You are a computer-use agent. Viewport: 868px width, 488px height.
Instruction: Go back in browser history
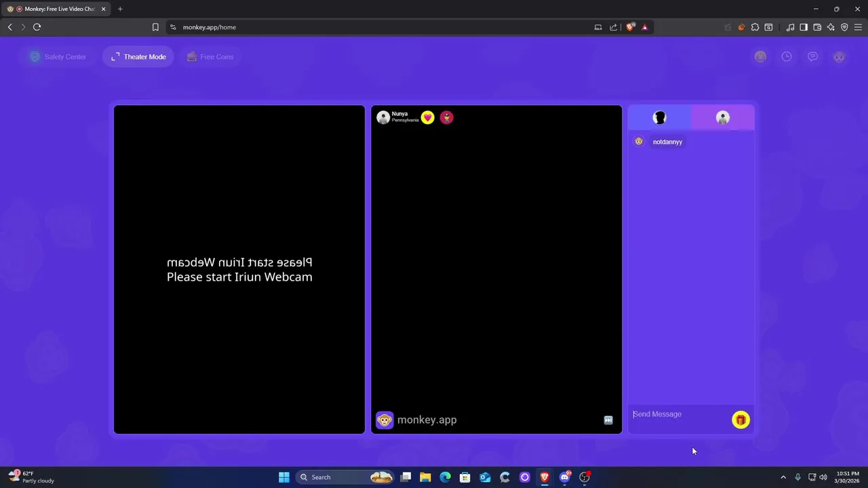click(x=9, y=27)
